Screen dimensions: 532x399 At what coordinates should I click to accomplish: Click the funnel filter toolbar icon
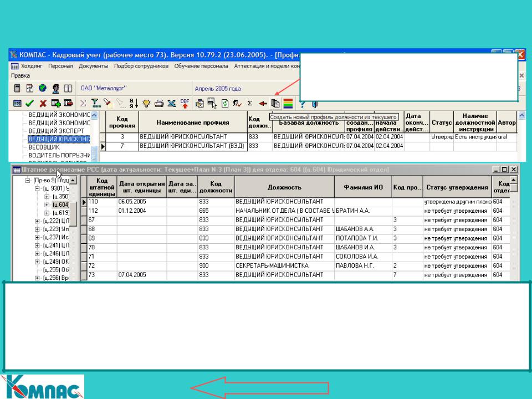point(95,103)
